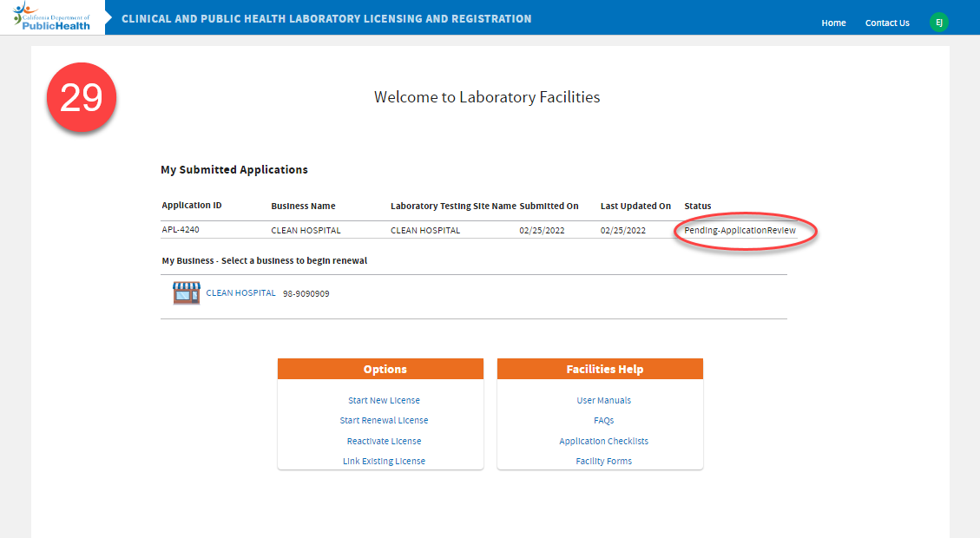Image resolution: width=980 pixels, height=538 pixels.
Task: Click business number 98-9090909
Action: 306,293
